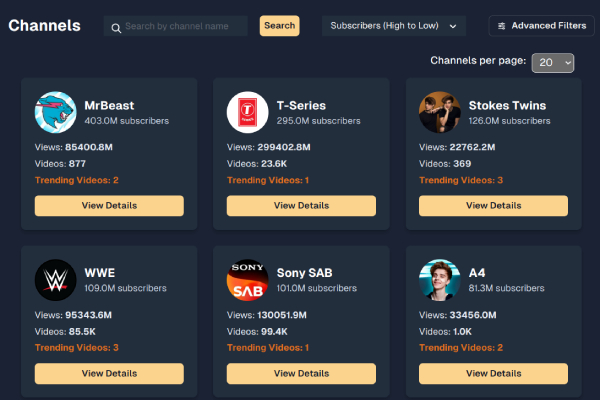Click the Advanced Filters sliders icon

pyautogui.click(x=501, y=26)
